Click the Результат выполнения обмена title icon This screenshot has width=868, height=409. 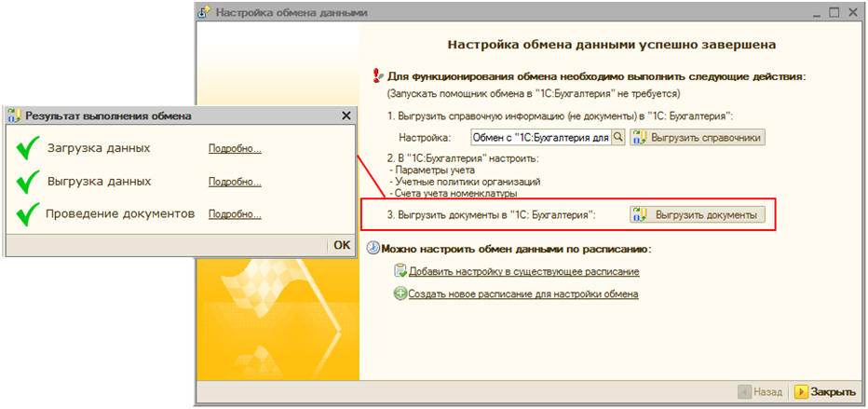(x=13, y=116)
